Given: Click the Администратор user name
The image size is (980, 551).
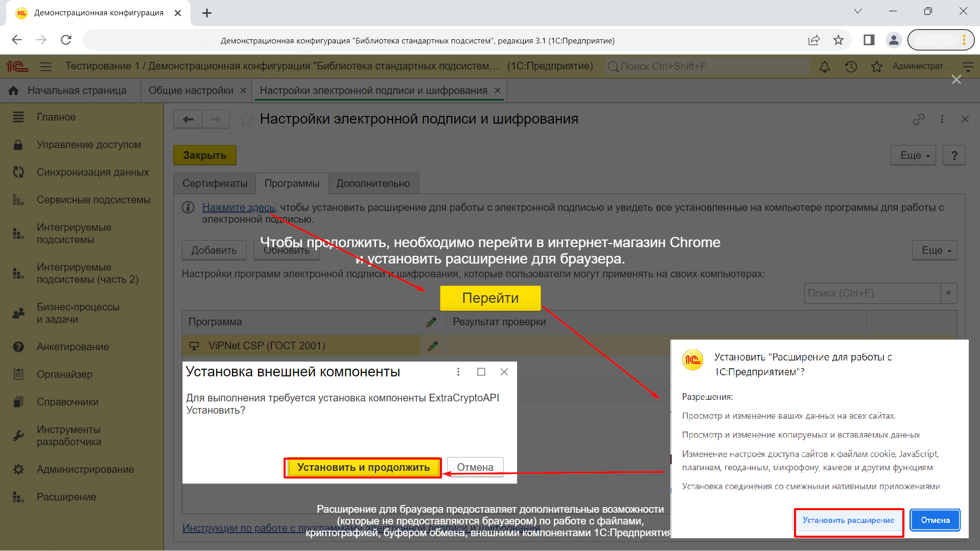Looking at the screenshot, I should pyautogui.click(x=921, y=66).
